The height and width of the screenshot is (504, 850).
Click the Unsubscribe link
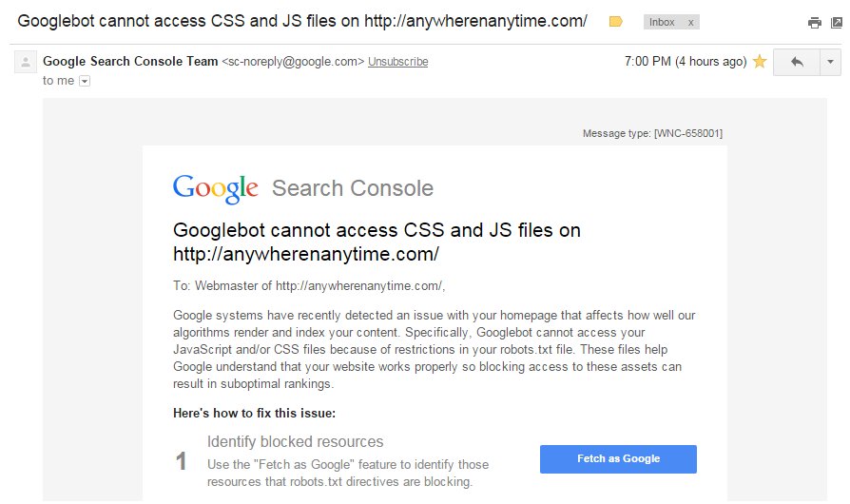[397, 62]
